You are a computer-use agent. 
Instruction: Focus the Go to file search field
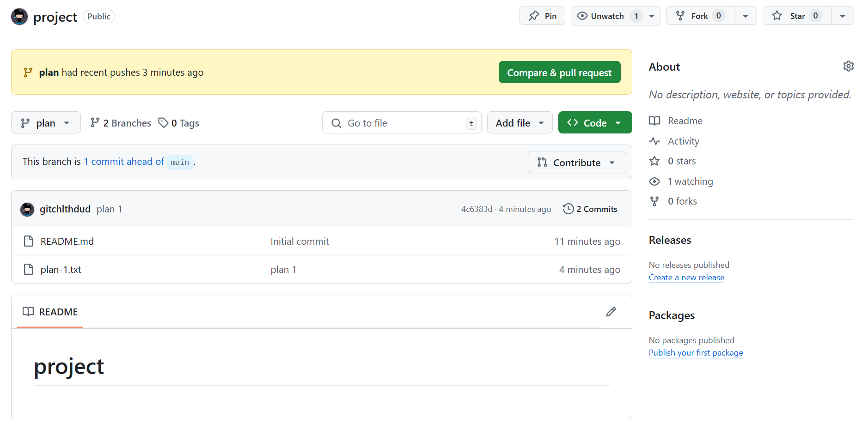point(402,123)
